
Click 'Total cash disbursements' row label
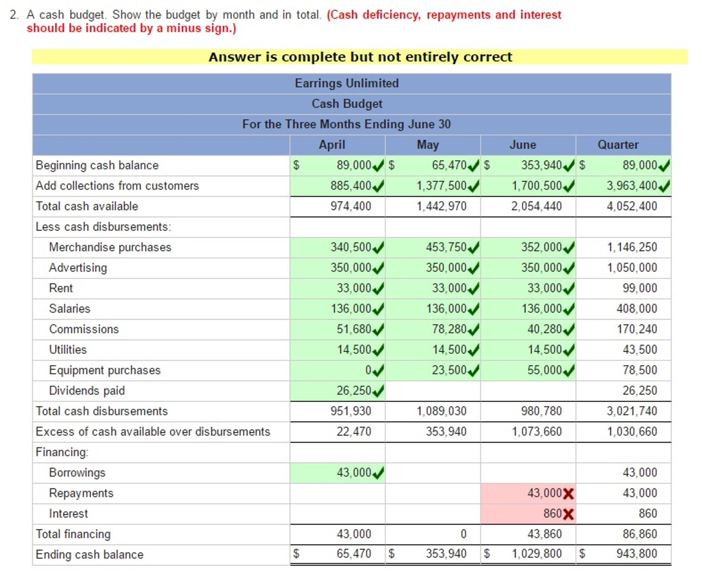[102, 411]
